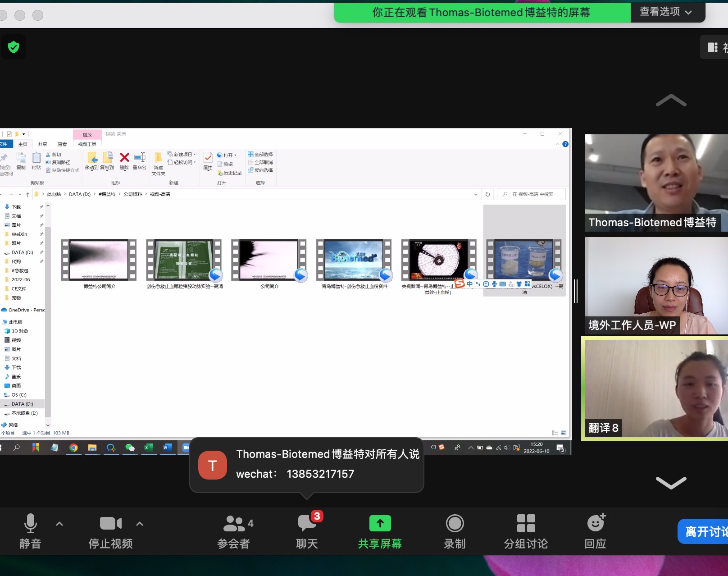Click the 复制 copy icon in ribbon

[x=21, y=160]
